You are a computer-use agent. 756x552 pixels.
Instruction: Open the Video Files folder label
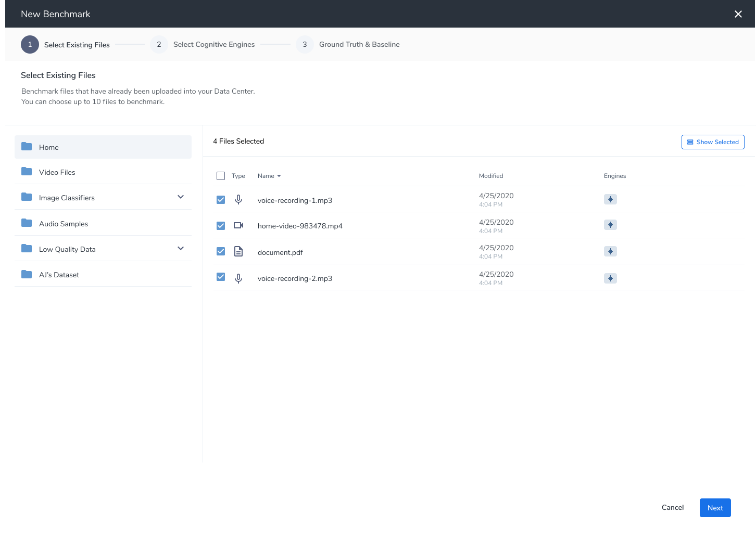pos(57,172)
